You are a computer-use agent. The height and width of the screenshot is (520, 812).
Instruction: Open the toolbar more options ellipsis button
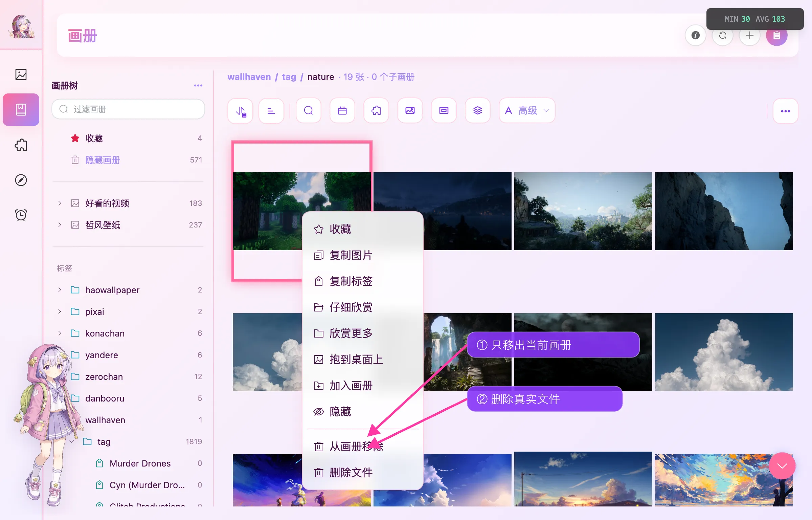(786, 111)
